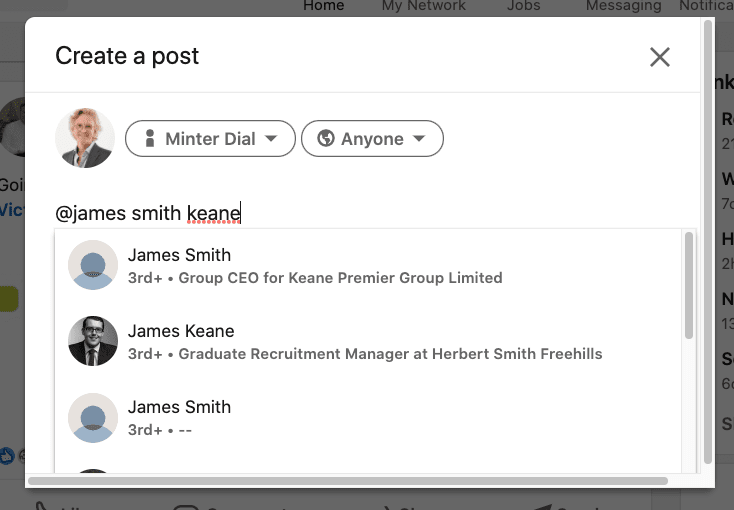The height and width of the screenshot is (510, 734).
Task: Click the first James Smith placeholder avatar
Action: [93, 265]
